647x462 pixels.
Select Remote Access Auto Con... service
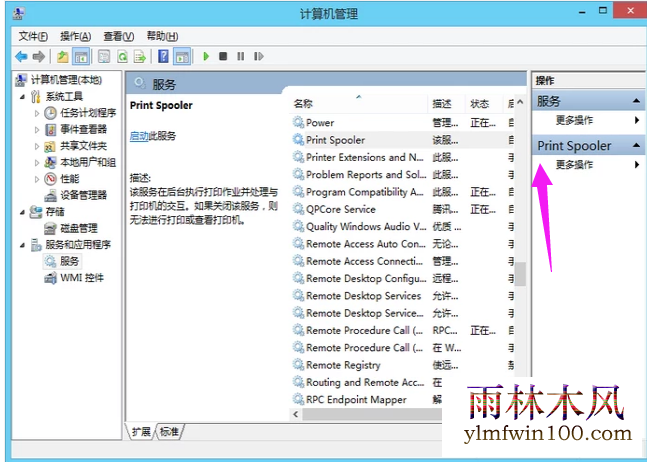click(x=401, y=244)
